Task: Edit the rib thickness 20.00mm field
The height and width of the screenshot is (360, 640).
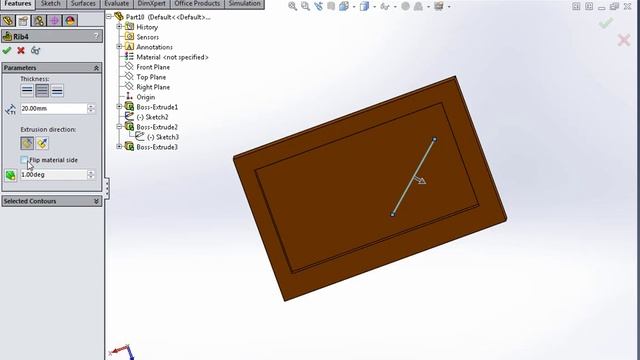Action: [x=53, y=109]
